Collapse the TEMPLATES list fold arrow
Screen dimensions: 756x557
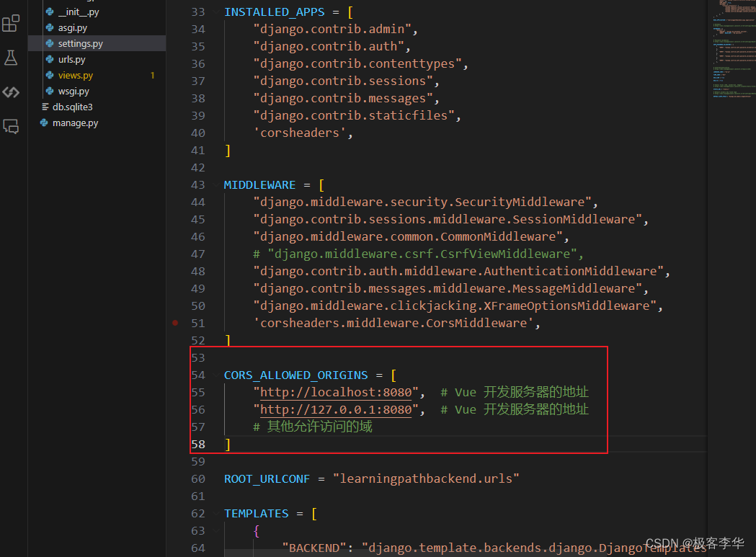(x=215, y=514)
